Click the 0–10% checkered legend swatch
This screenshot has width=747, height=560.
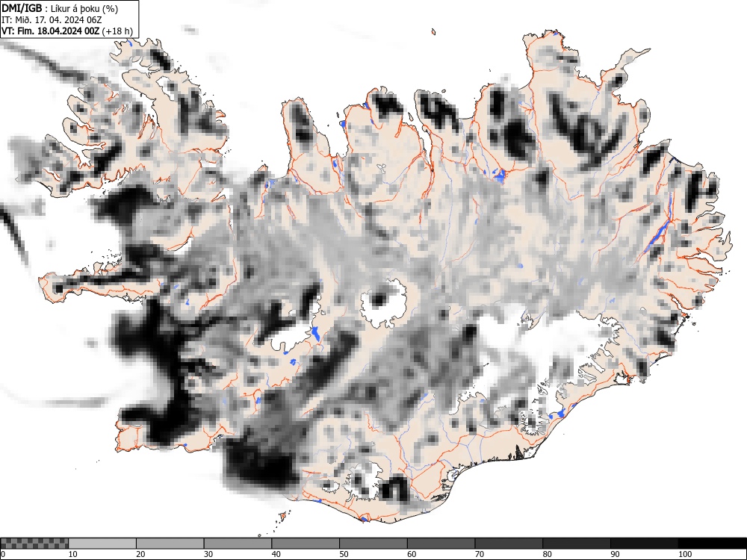coord(35,544)
